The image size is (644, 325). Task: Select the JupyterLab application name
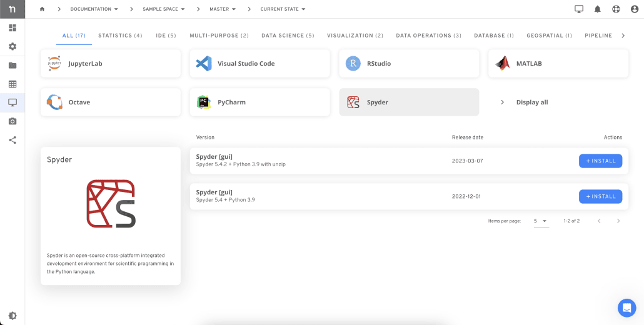tap(86, 64)
